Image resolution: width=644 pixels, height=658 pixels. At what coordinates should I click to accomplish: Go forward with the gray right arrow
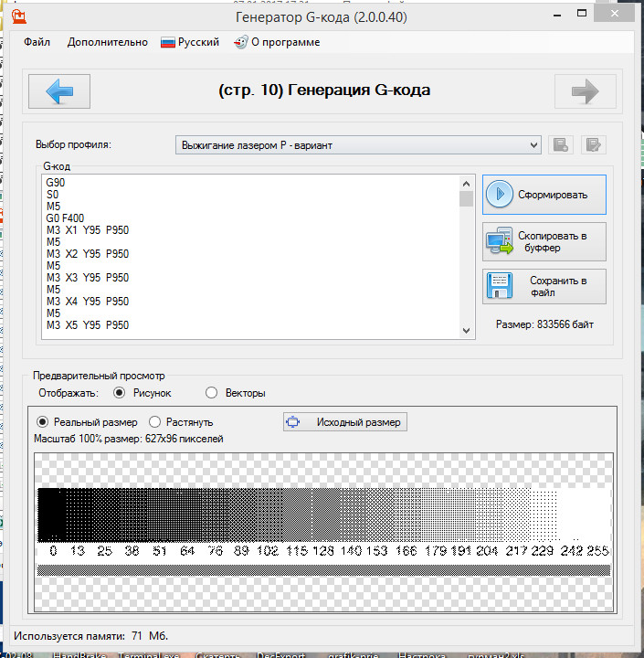586,91
